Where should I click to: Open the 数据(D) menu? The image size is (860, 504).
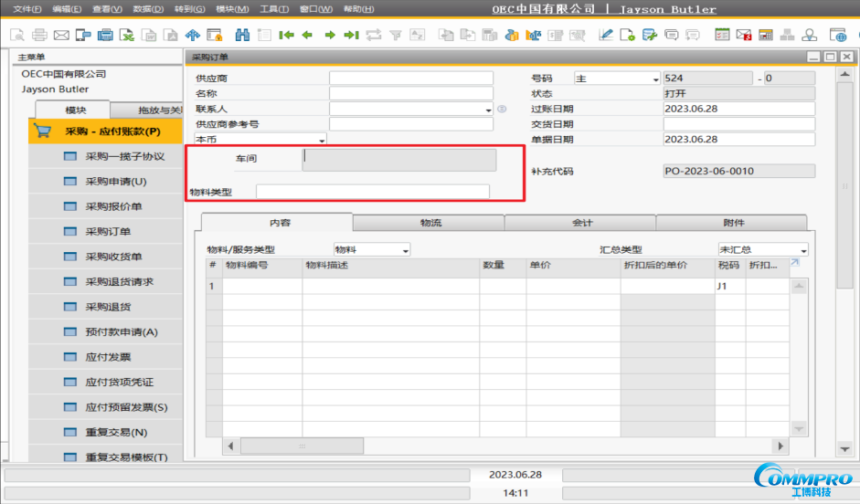(x=148, y=9)
